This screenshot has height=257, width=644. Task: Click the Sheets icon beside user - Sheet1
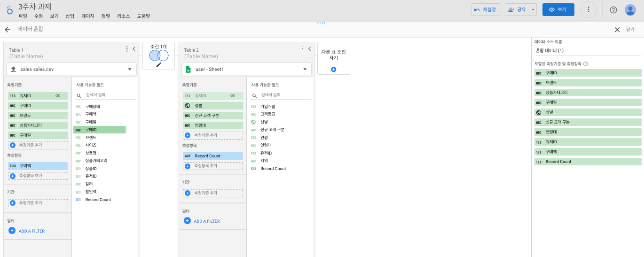188,70
